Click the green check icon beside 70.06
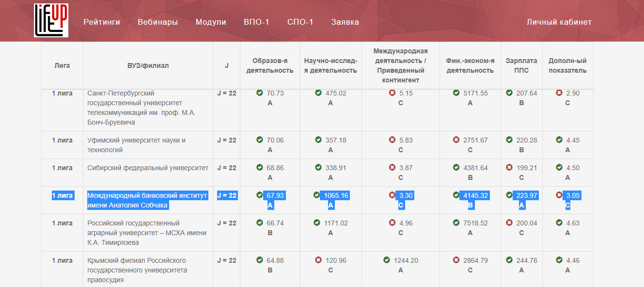Screen dimensions: 644x287 (x=260, y=140)
